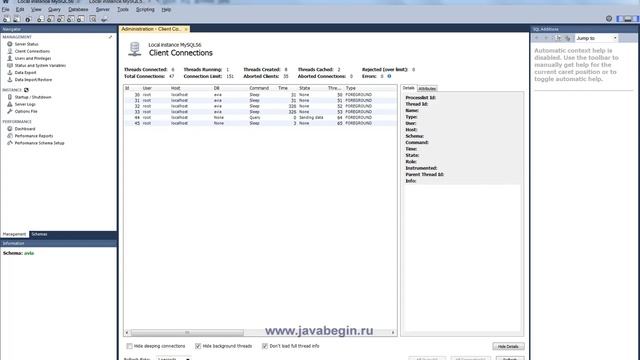
Task: Toggle automatic context help icon
Action: point(567,38)
